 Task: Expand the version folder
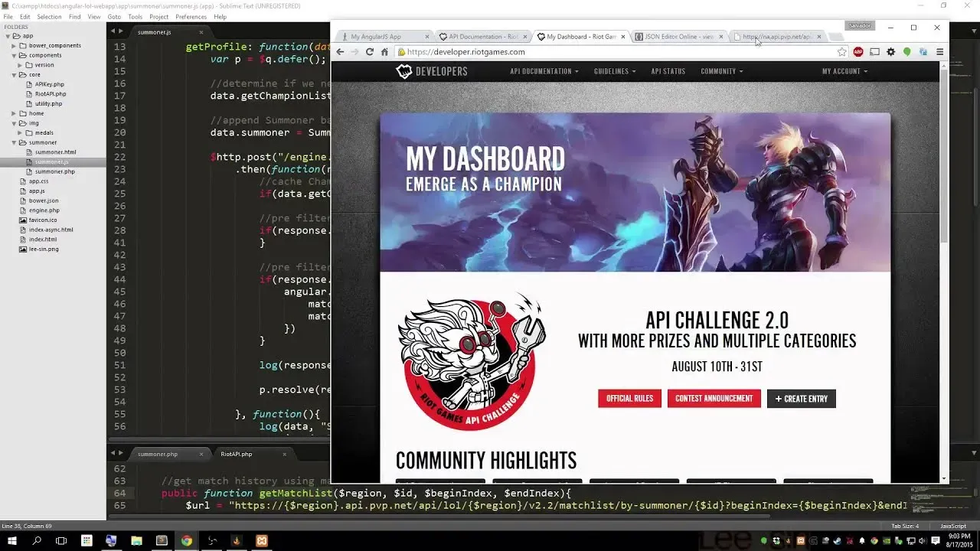[20, 65]
